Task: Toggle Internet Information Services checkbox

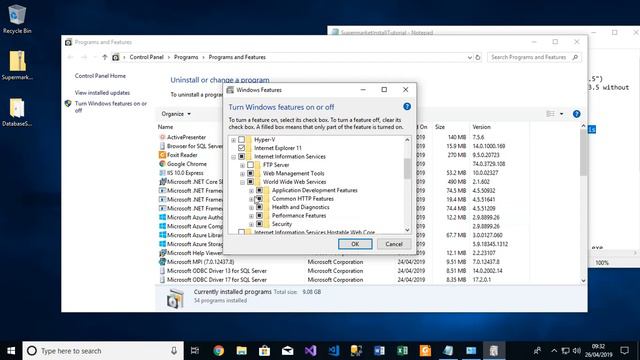Action: [x=242, y=156]
